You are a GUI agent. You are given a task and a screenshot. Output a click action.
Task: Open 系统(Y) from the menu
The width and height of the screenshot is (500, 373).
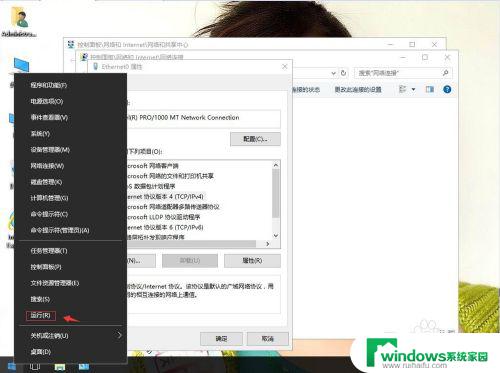coord(40,134)
